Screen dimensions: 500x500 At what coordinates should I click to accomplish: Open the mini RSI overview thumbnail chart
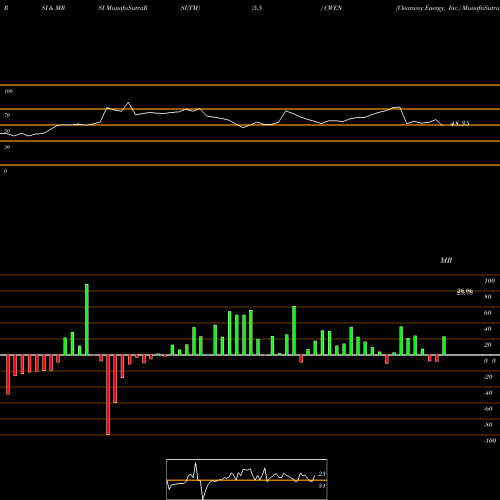pos(247,479)
